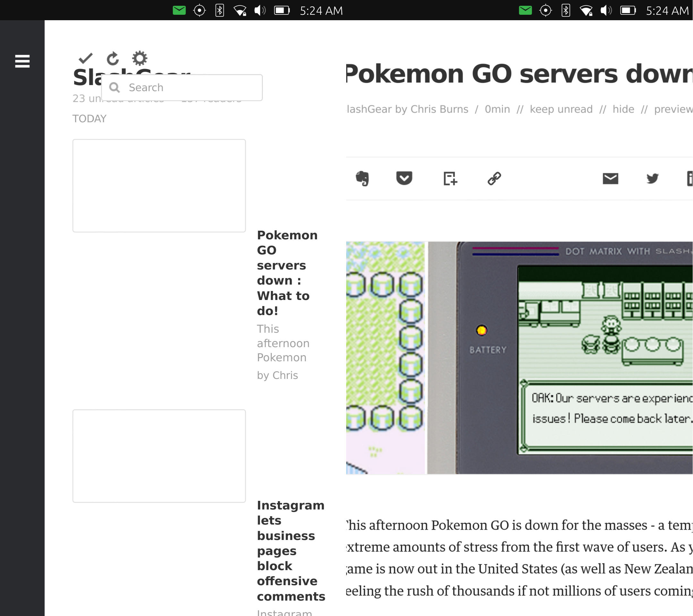Refresh the SlashGear feed
The width and height of the screenshot is (693, 616).
pos(113,58)
